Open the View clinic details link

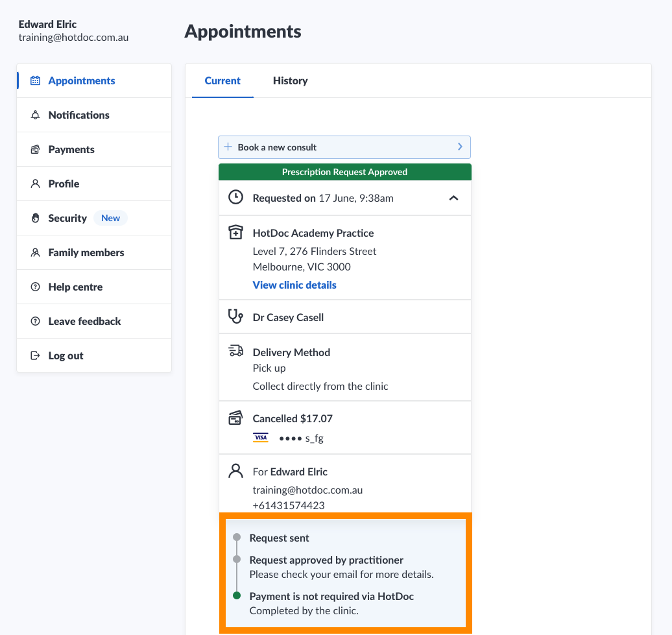point(294,285)
